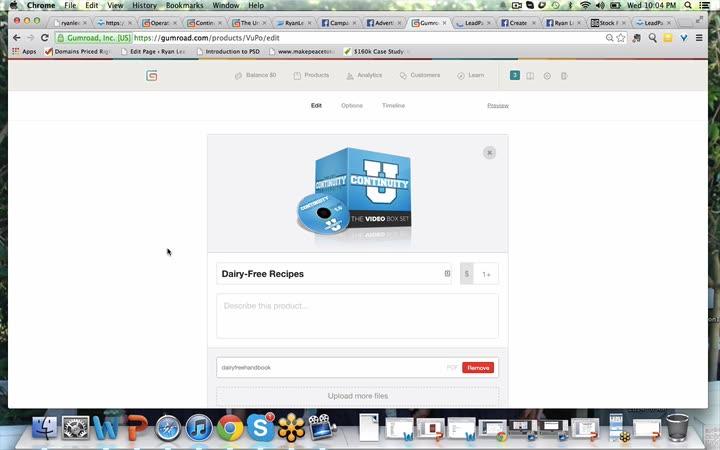Open the Window menu
The image size is (720, 450).
225,5
